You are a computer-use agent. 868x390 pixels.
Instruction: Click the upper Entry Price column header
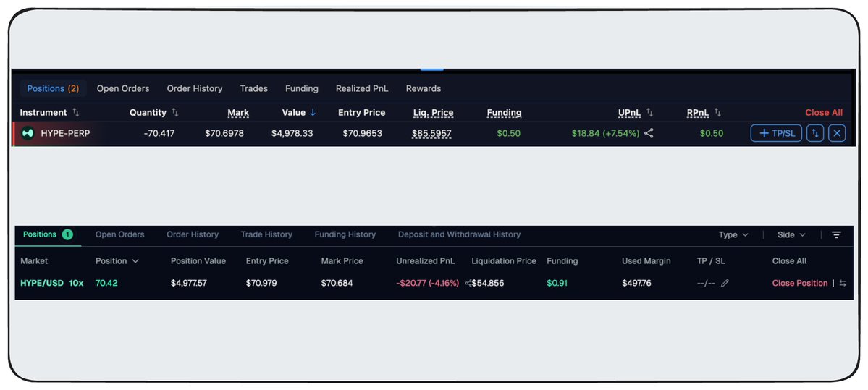coord(361,113)
